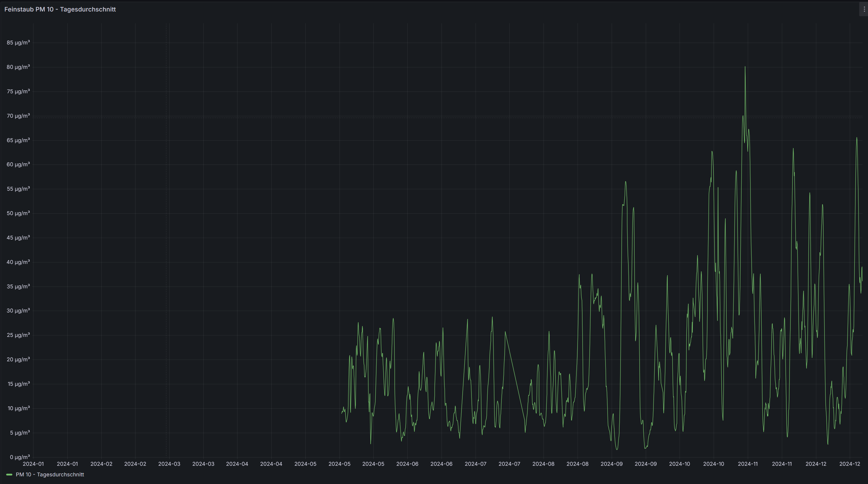Open the panel menu three-dot icon

coord(864,9)
